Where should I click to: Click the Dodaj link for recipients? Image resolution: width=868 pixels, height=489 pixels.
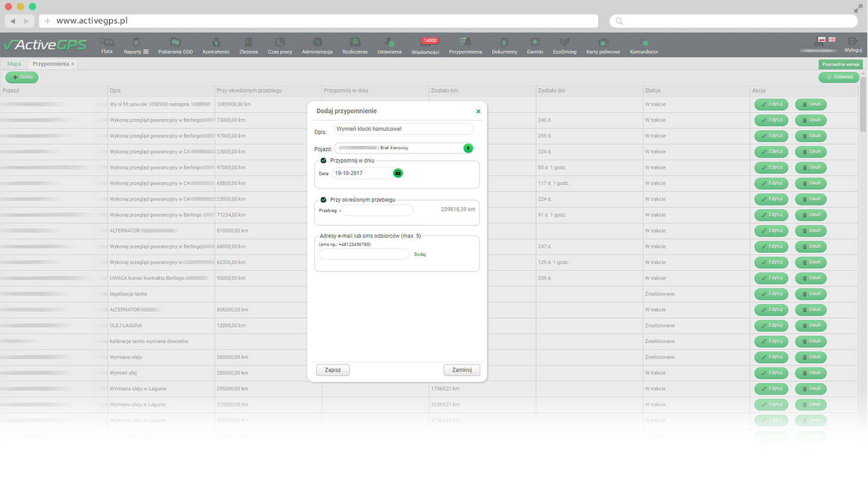click(x=420, y=255)
